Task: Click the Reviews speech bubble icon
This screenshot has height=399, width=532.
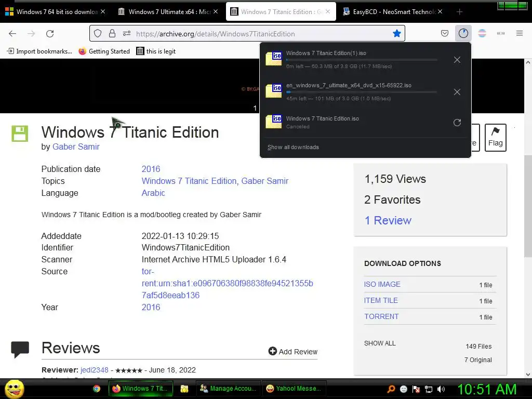Action: click(20, 350)
